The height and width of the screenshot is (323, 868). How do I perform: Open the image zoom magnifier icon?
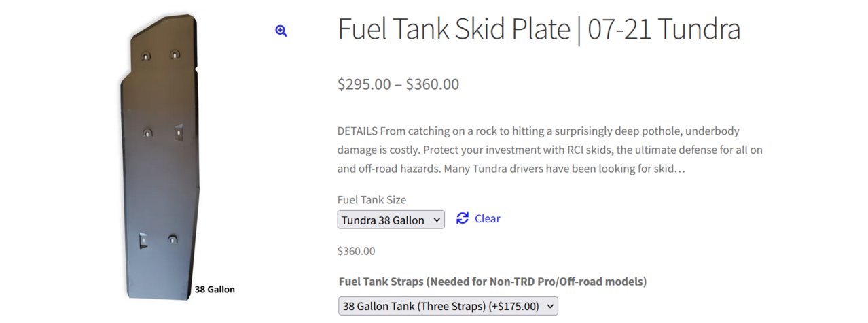point(281,31)
